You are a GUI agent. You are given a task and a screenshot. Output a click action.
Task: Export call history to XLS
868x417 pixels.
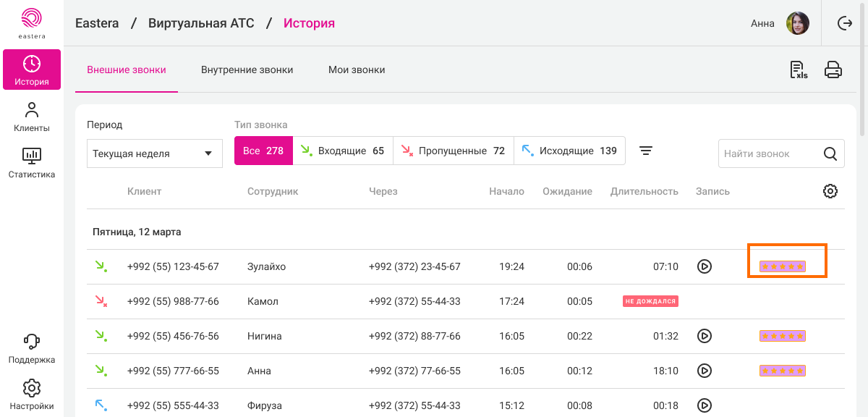[799, 70]
